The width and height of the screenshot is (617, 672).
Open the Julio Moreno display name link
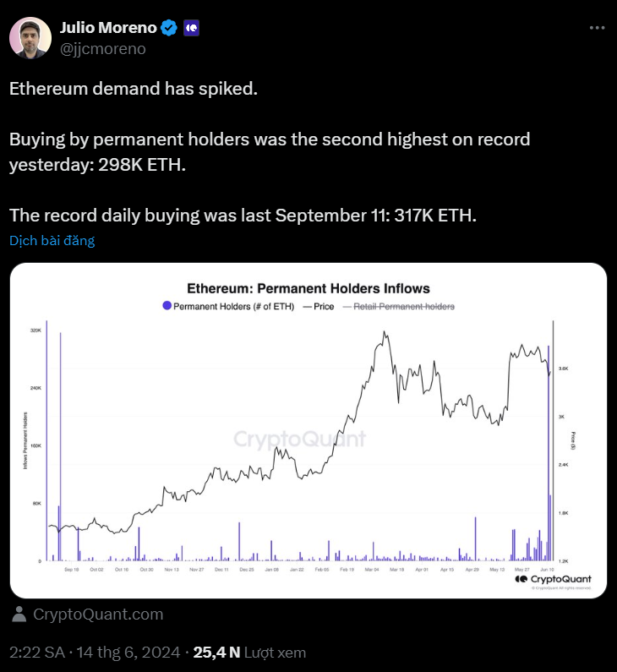tap(107, 28)
